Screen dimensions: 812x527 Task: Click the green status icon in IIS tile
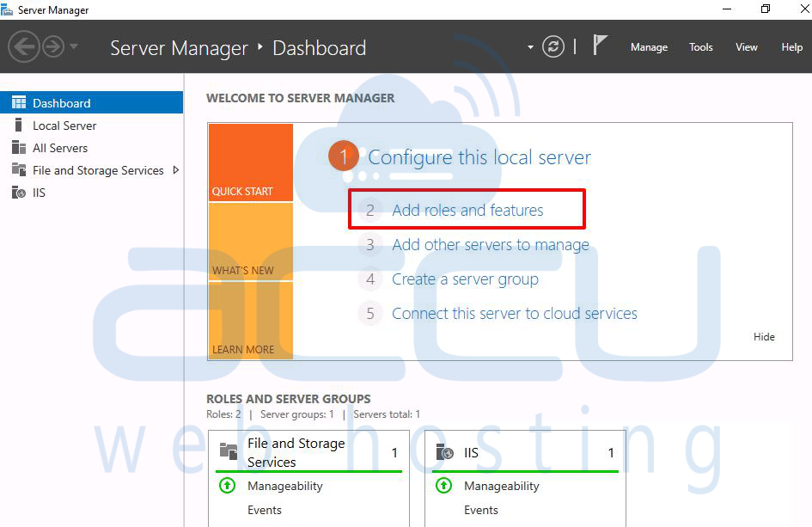443,486
